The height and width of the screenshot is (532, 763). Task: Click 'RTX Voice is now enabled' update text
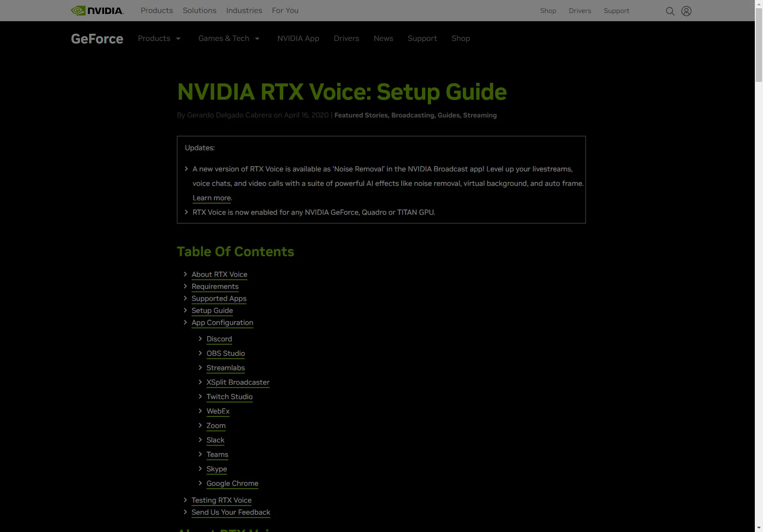314,212
